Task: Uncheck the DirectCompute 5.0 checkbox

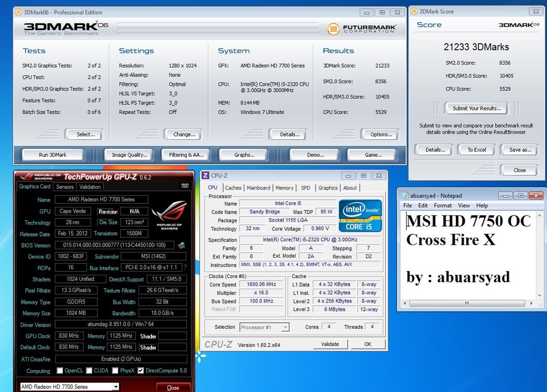Action: tap(141, 371)
